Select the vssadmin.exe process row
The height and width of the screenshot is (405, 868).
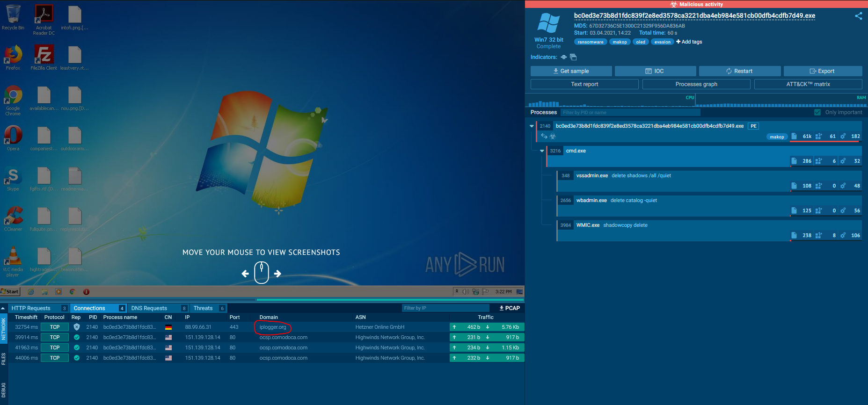709,181
